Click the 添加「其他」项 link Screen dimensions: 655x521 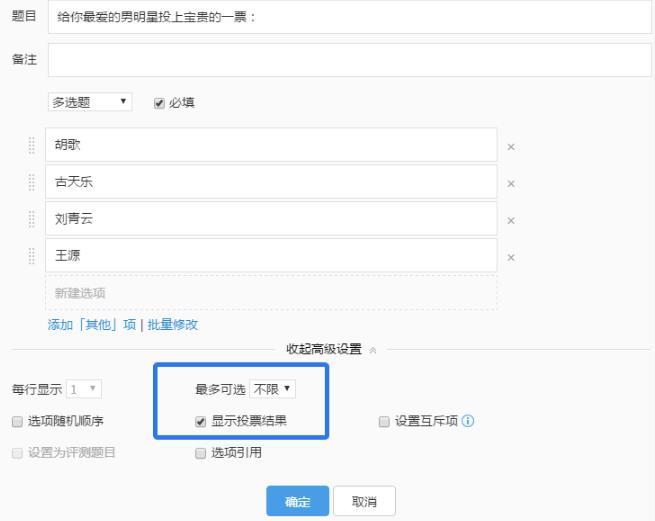point(92,324)
